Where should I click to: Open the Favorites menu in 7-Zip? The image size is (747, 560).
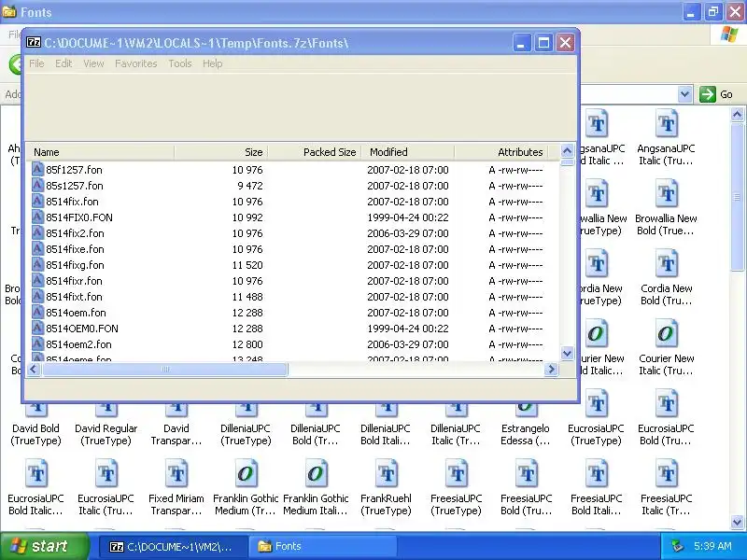[135, 63]
